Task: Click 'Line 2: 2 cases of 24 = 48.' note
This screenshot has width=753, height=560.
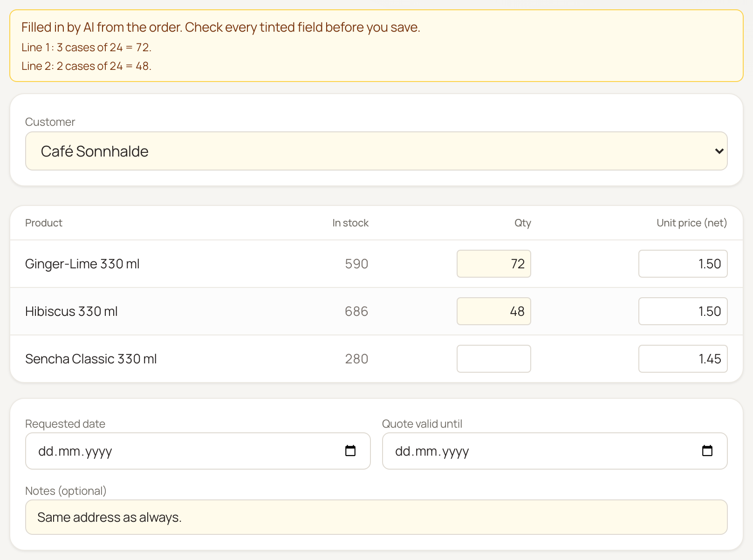Action: pos(87,66)
